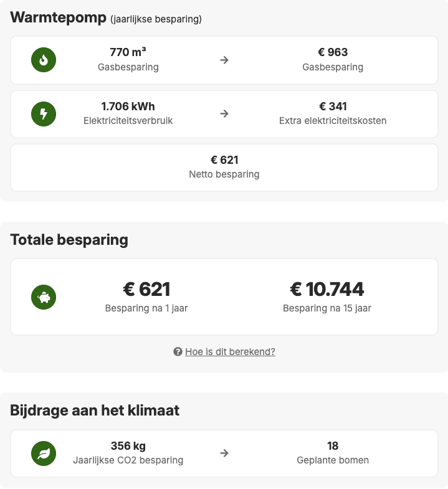
Task: Click the Bijdrage aan het klimaat heading
Action: pos(95,410)
